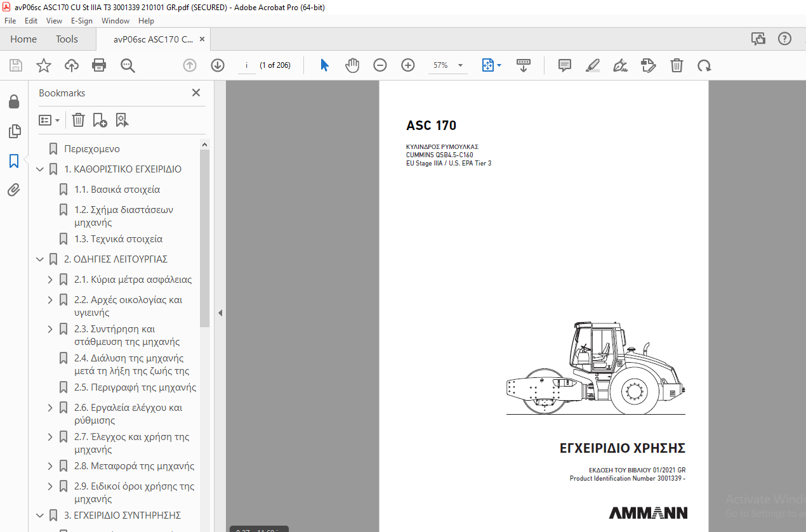
Task: Delete selected bookmark trash icon
Action: point(78,120)
